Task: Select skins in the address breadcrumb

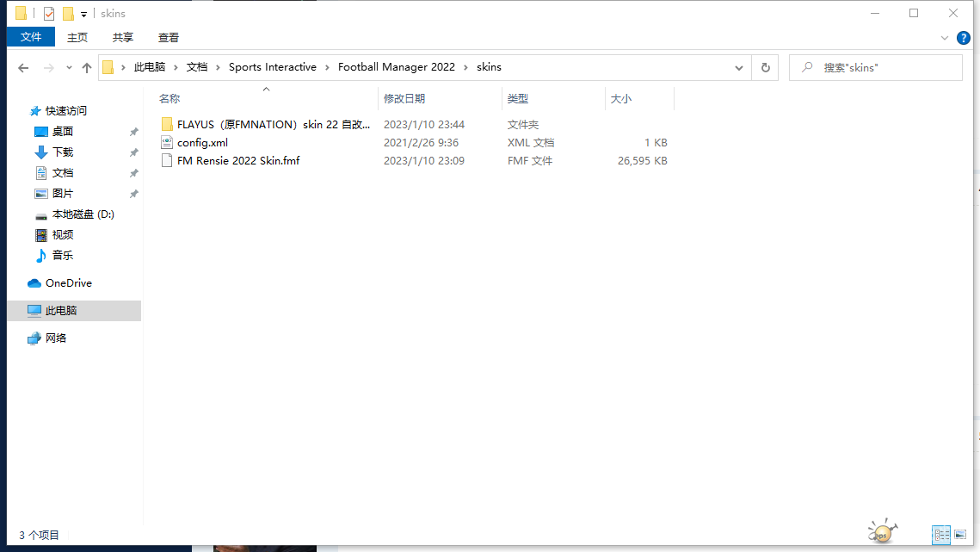Action: [489, 67]
